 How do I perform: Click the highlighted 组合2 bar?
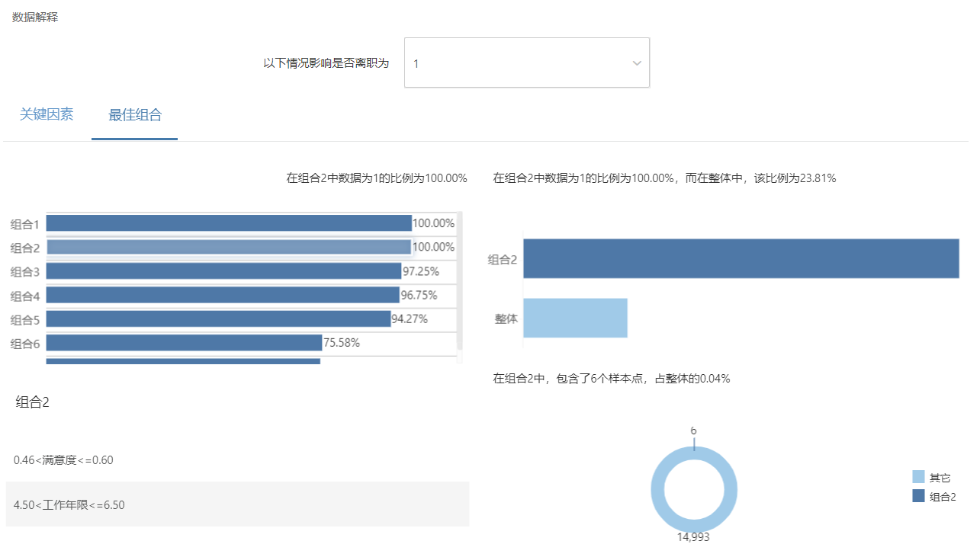click(229, 247)
